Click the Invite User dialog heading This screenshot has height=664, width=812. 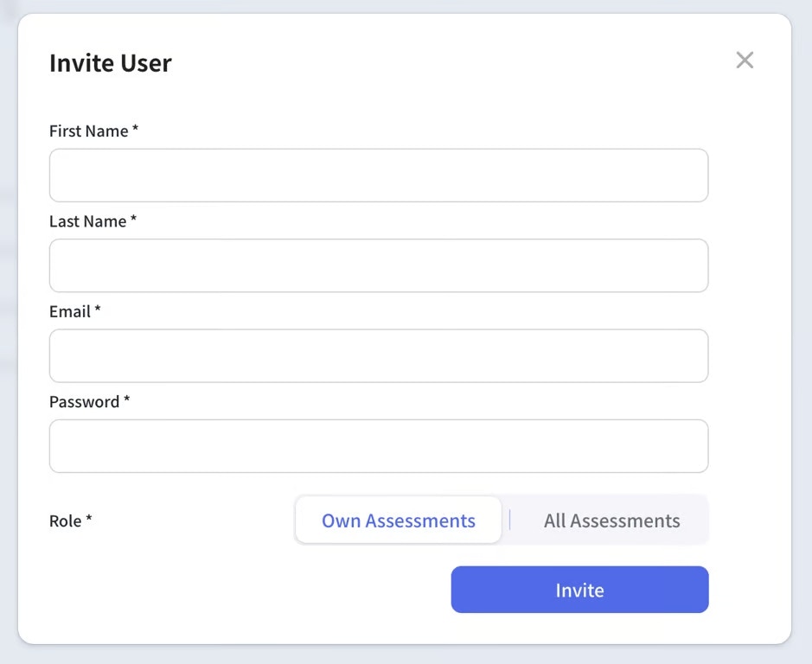pos(111,63)
